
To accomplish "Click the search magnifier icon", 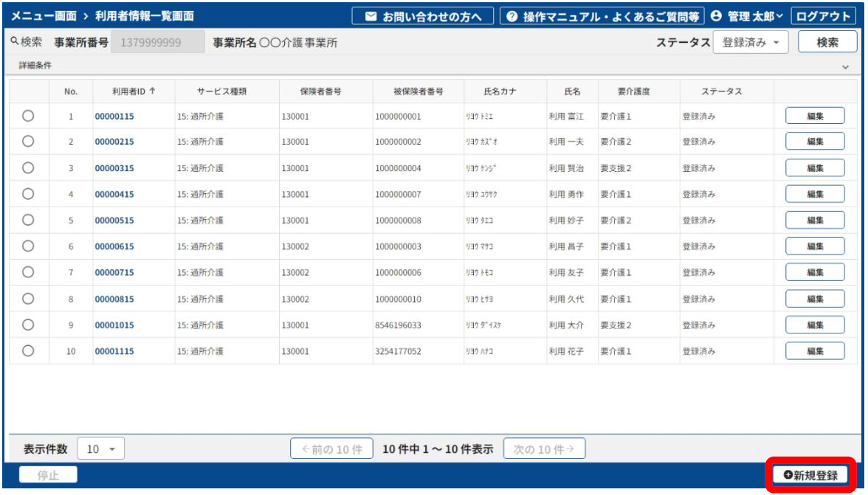I will point(15,41).
